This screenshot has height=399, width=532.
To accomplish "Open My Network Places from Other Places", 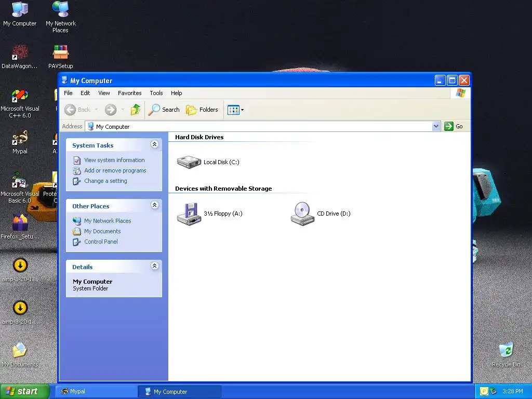I will tap(108, 221).
